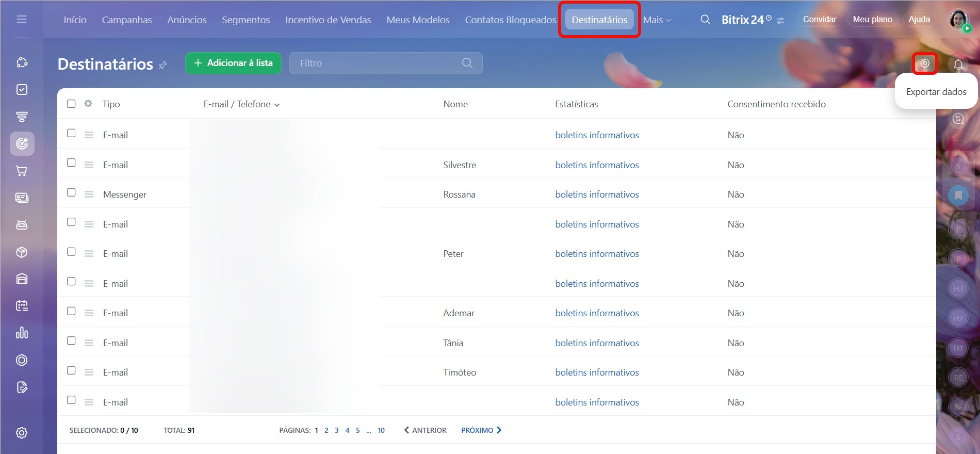Click the bar chart analytics sidebar icon
Image resolution: width=980 pixels, height=454 pixels.
click(x=22, y=333)
